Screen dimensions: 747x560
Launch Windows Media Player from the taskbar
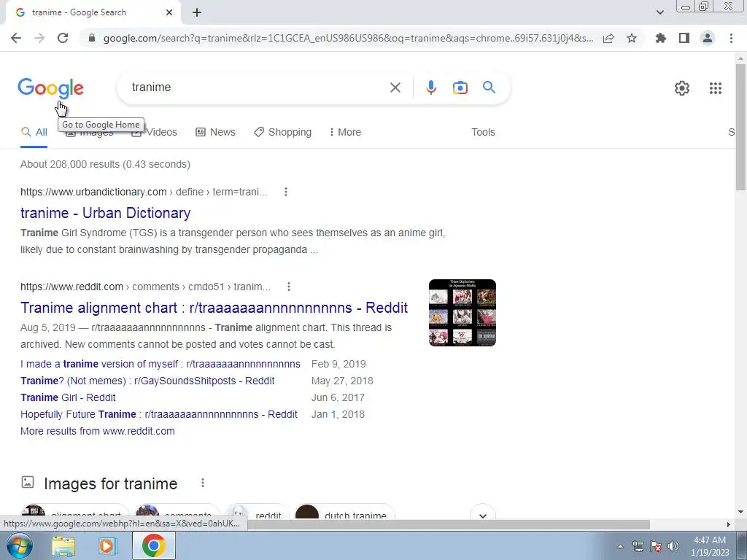tap(108, 546)
